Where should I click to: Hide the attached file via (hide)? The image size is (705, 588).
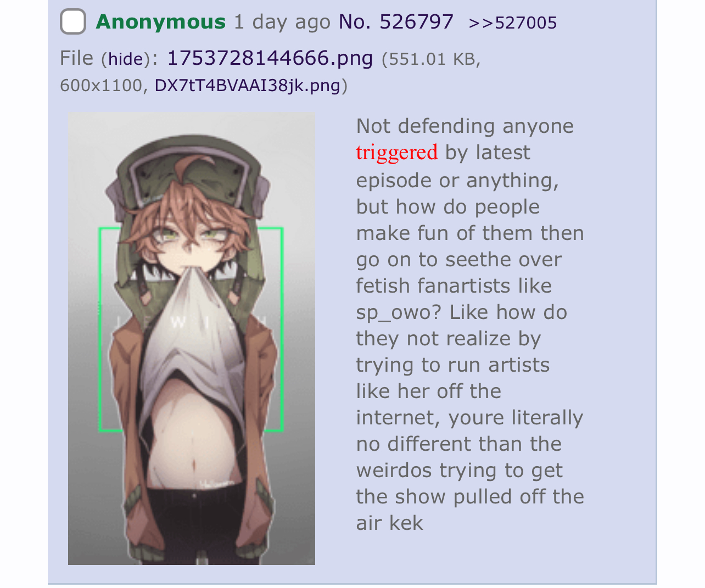126,59
